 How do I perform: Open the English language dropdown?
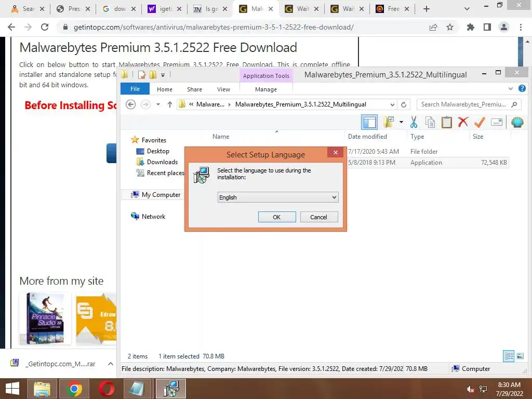pos(278,197)
